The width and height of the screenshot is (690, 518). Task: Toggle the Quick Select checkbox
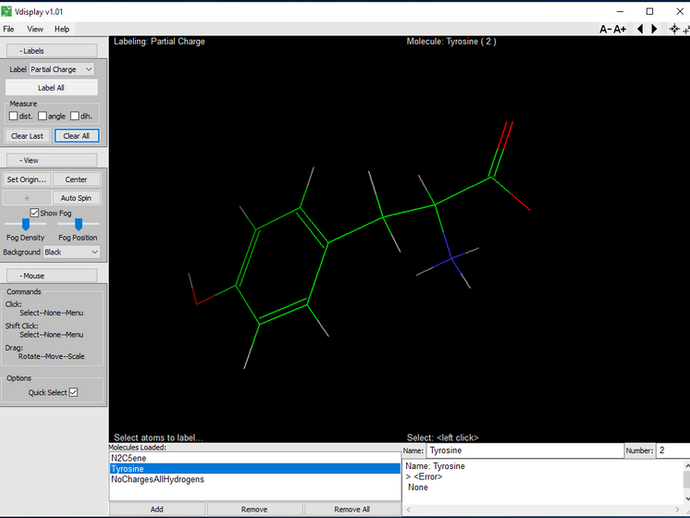tap(73, 392)
